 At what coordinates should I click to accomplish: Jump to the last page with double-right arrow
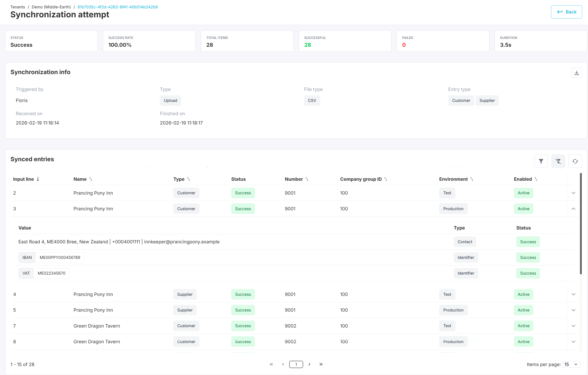(x=321, y=364)
